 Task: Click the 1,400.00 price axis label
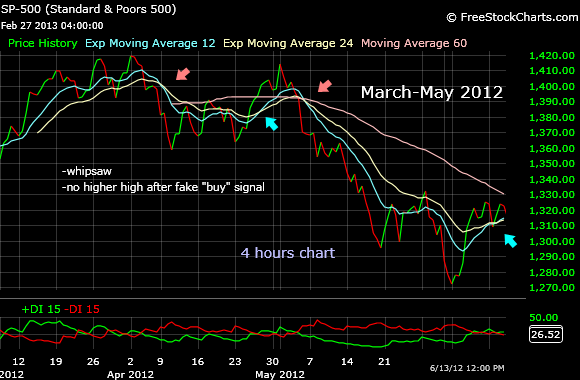[552, 87]
